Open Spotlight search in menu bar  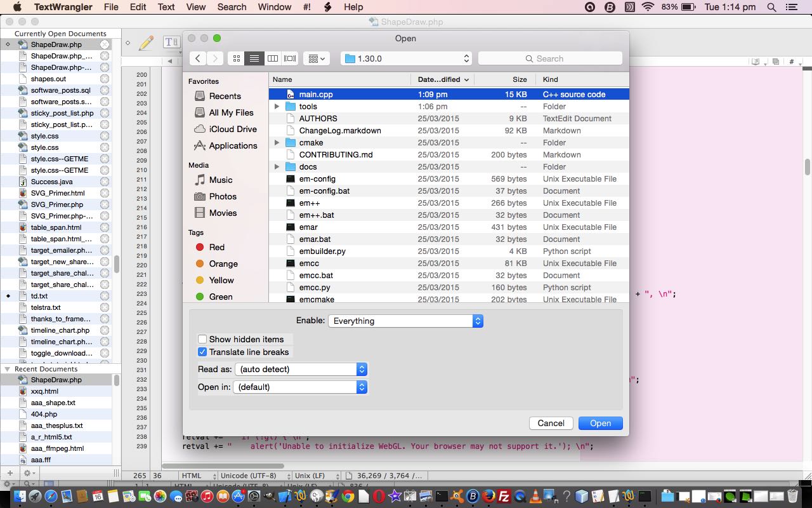point(771,7)
